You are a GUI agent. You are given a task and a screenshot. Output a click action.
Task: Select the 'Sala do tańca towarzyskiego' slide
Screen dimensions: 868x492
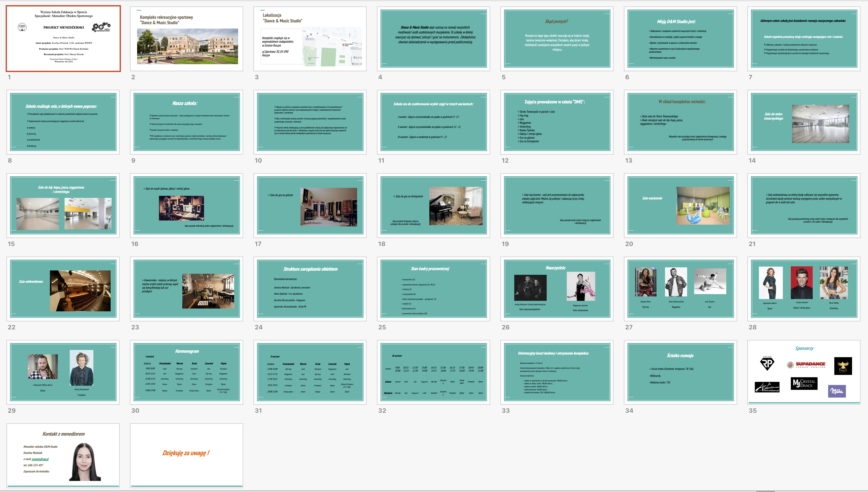coord(803,122)
